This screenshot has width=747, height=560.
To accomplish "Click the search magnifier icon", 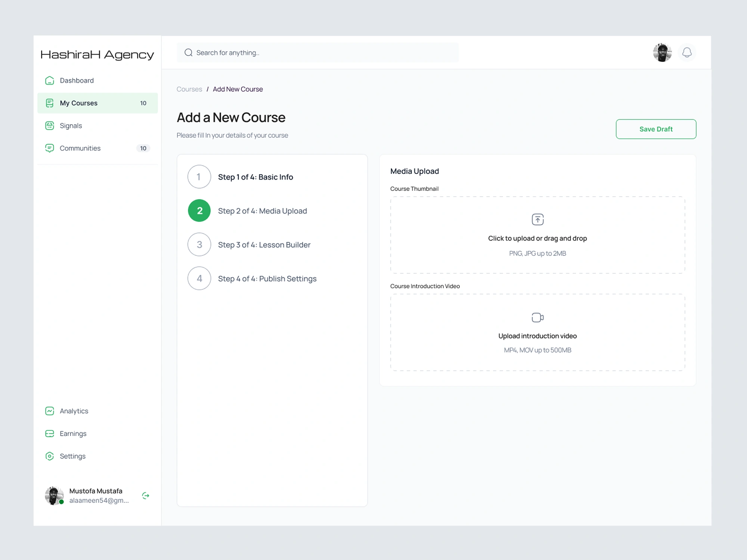I will [x=189, y=53].
